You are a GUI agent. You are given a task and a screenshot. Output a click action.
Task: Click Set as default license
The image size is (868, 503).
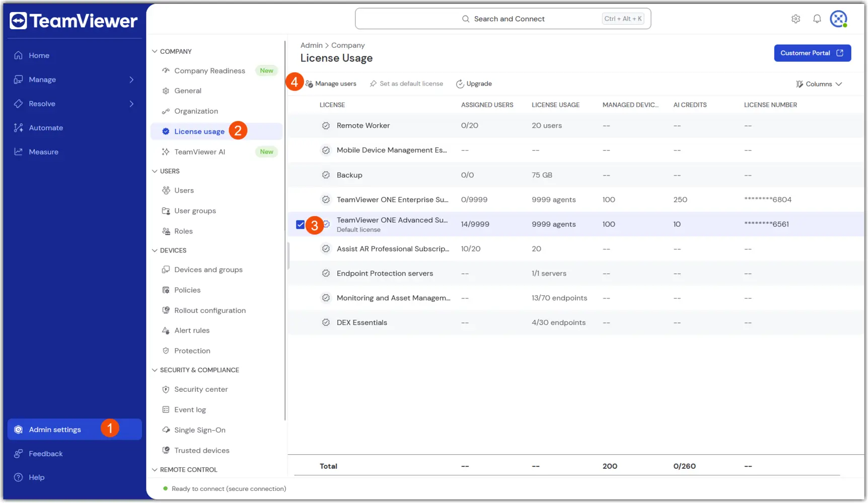click(x=406, y=83)
